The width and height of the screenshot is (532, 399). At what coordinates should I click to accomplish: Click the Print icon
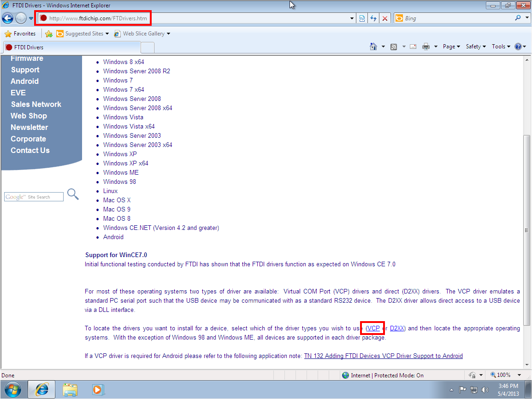tap(426, 47)
